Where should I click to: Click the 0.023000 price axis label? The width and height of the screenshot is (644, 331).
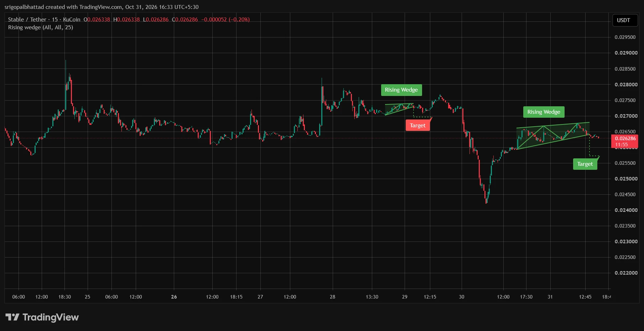click(x=626, y=241)
